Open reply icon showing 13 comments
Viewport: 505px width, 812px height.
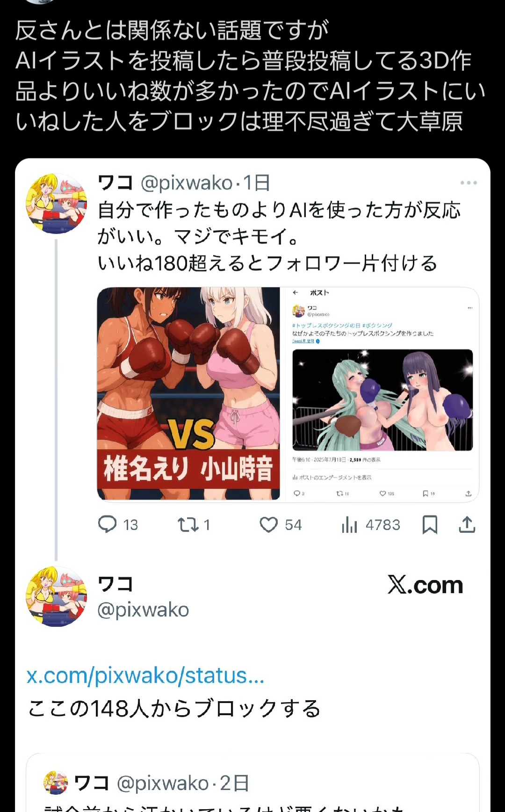click(x=108, y=524)
